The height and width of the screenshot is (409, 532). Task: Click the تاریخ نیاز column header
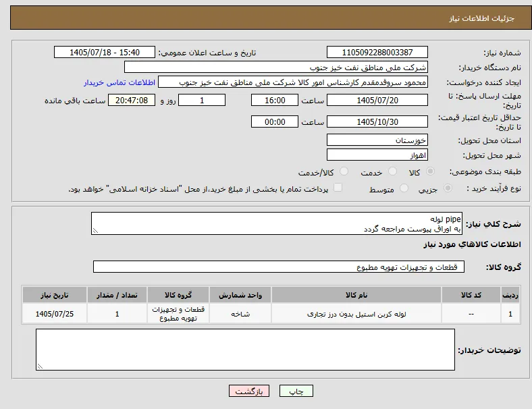coord(55,295)
